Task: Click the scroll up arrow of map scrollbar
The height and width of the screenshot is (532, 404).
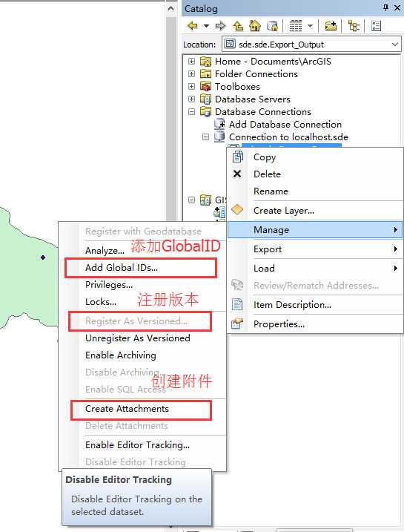Action: 171,8
